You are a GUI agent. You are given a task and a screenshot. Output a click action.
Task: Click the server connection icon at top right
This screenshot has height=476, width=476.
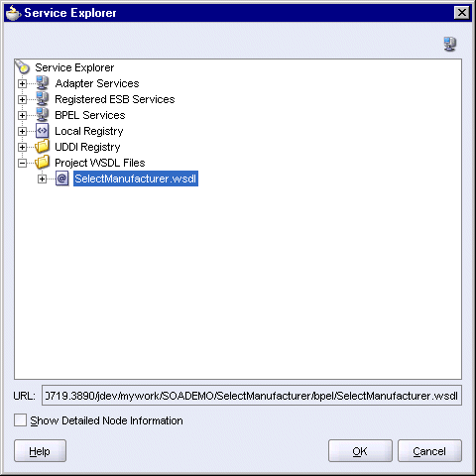450,44
